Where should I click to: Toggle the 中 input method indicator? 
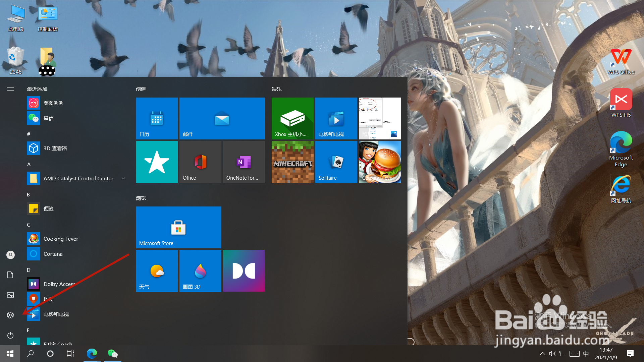[586, 354]
